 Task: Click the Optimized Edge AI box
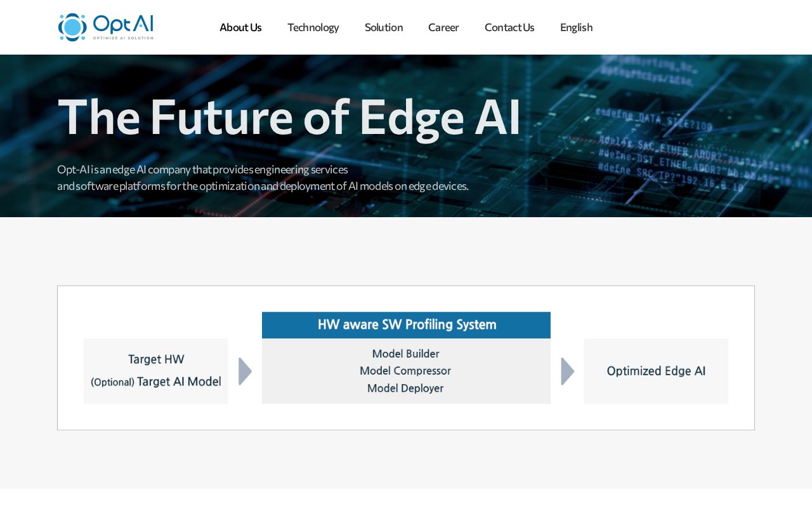point(656,371)
